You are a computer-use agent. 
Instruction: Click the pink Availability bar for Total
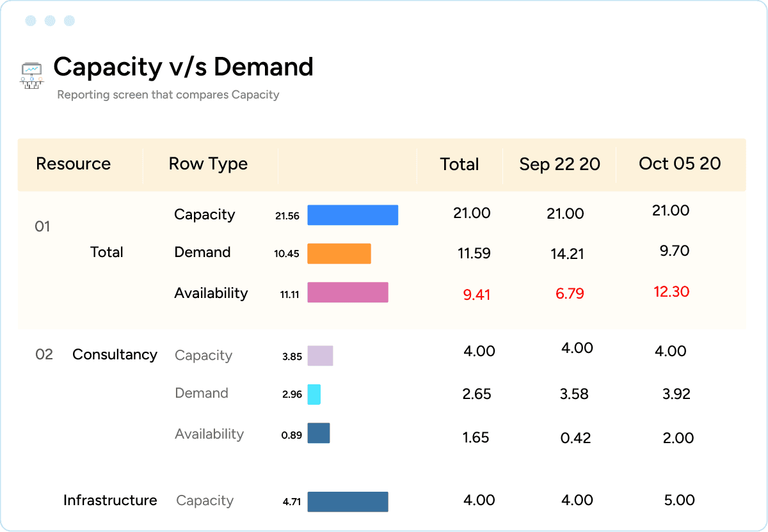point(348,292)
